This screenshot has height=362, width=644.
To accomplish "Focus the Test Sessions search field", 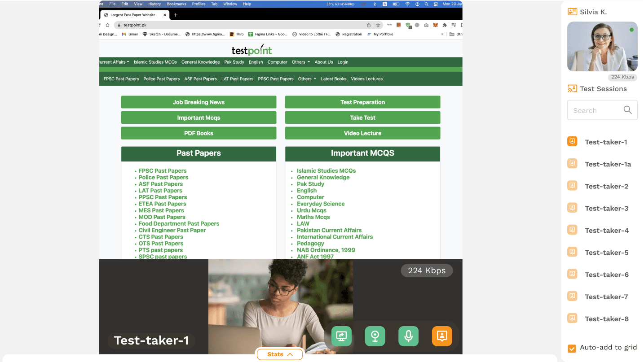I will [x=602, y=110].
